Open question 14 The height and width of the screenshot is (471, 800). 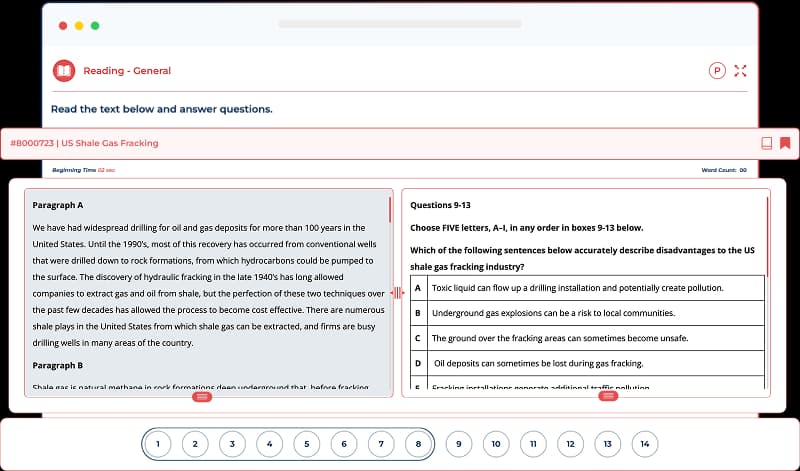(645, 443)
